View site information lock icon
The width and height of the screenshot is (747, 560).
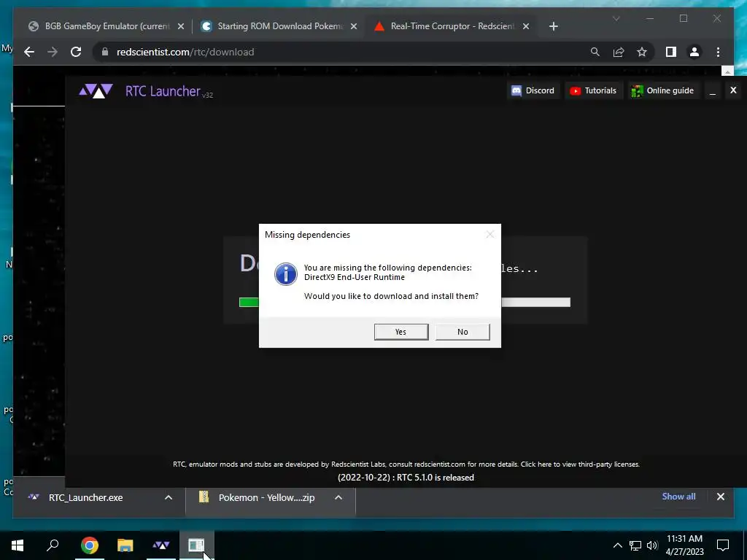pos(105,52)
